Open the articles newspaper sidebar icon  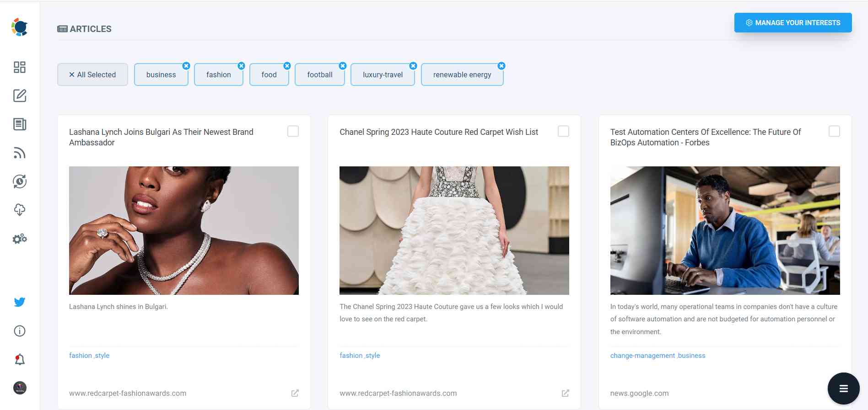(x=20, y=124)
